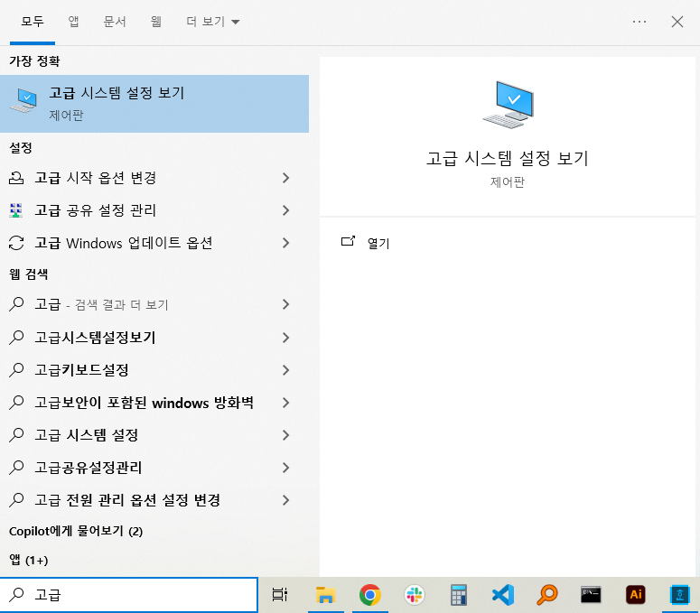Open the more options ellipsis menu
Screen dimensions: 700x613
pos(639,22)
